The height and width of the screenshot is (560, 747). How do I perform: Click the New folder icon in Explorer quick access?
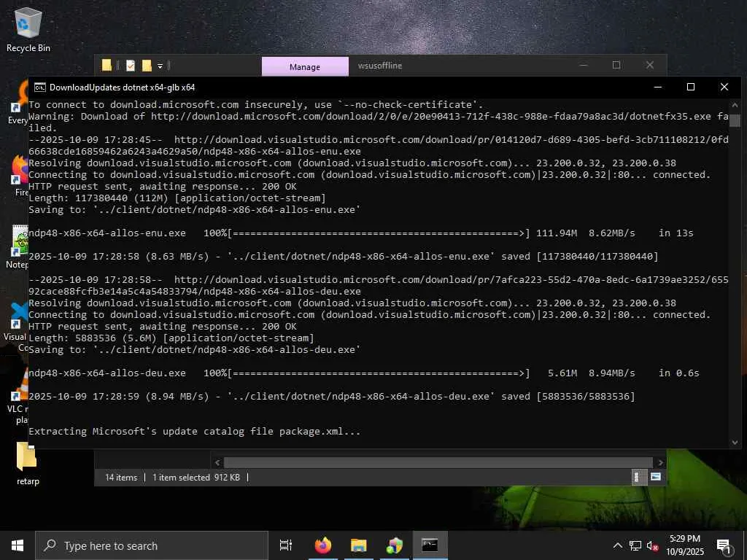(x=147, y=66)
